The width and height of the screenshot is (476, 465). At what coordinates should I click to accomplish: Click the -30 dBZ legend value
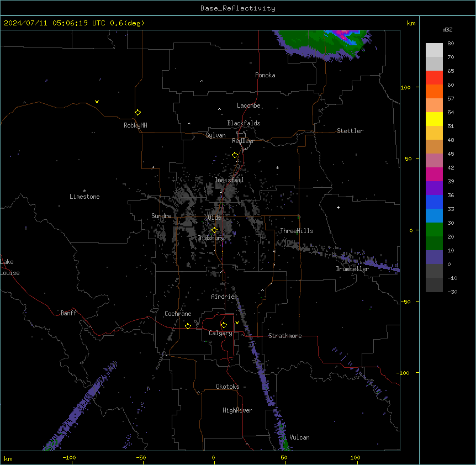pos(452,292)
